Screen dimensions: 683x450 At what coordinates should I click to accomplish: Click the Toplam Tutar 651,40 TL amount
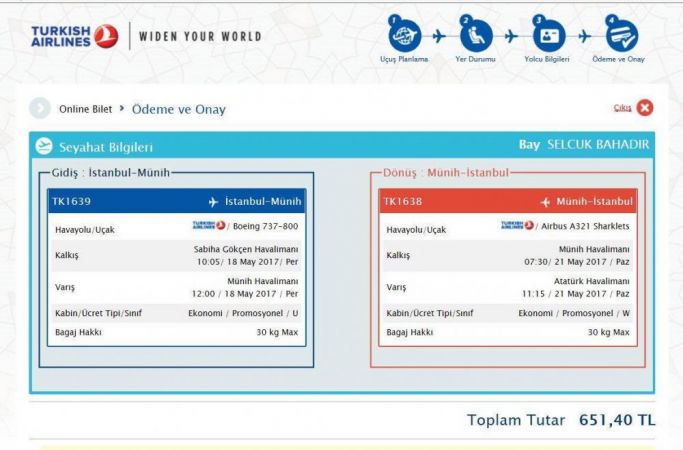tap(616, 420)
